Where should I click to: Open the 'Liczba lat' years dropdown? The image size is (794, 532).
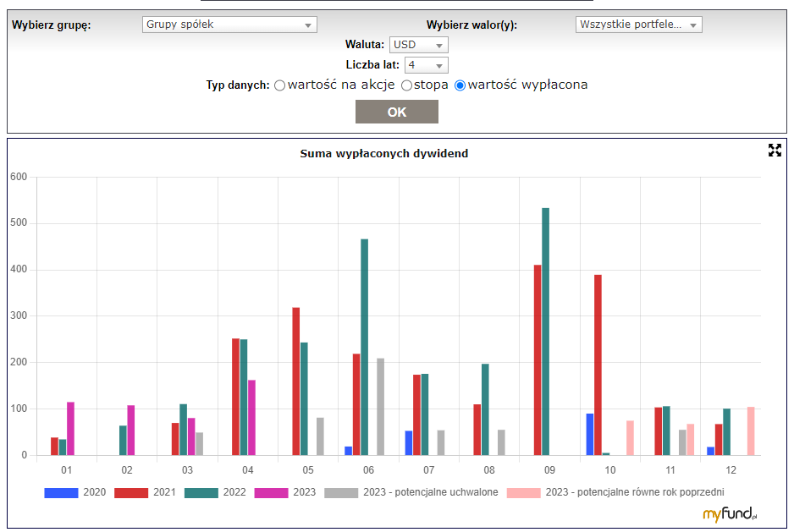(x=426, y=65)
